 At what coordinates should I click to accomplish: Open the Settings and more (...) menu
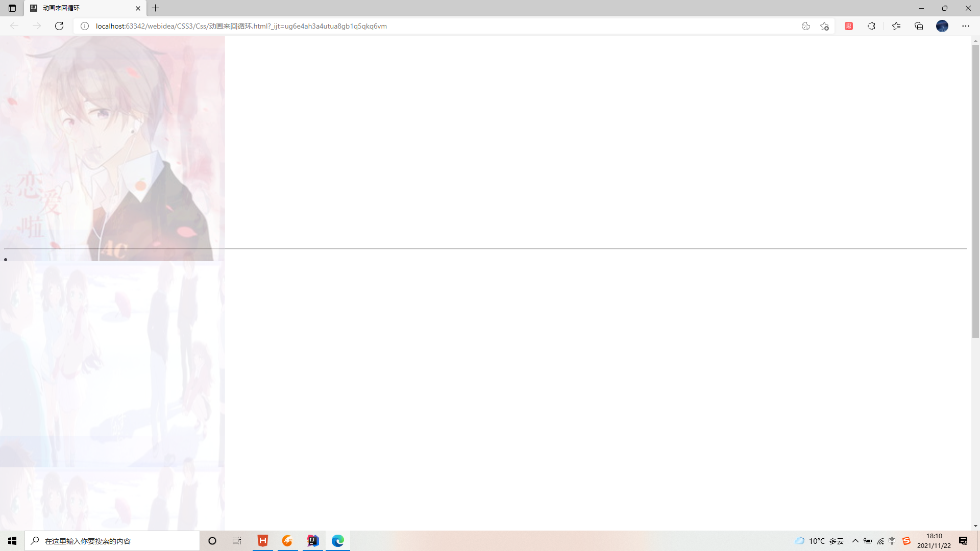click(x=966, y=26)
